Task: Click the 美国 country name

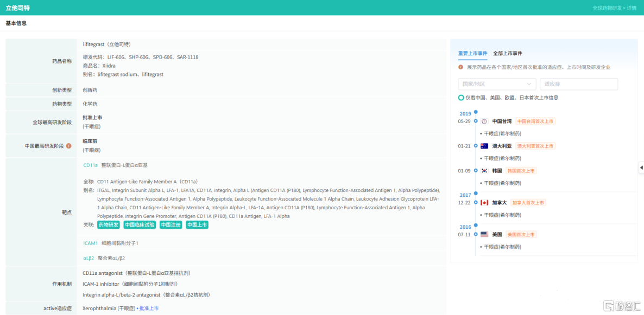Action: [x=497, y=235]
